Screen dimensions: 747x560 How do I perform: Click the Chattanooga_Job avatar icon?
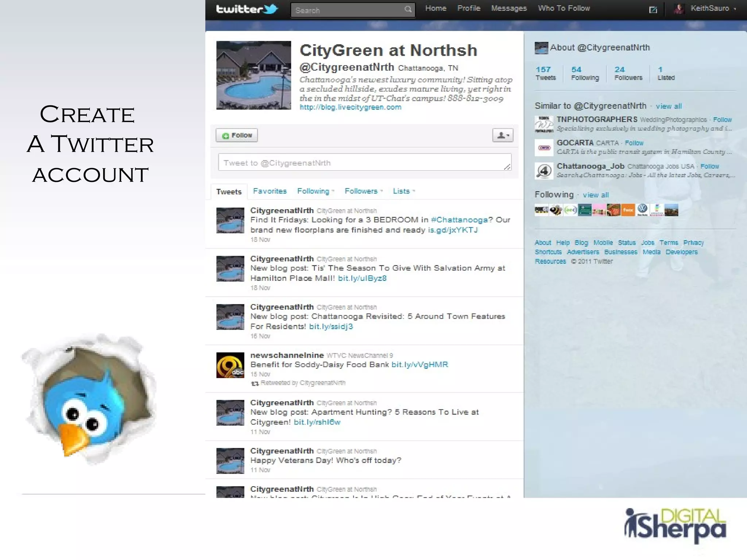pyautogui.click(x=544, y=171)
